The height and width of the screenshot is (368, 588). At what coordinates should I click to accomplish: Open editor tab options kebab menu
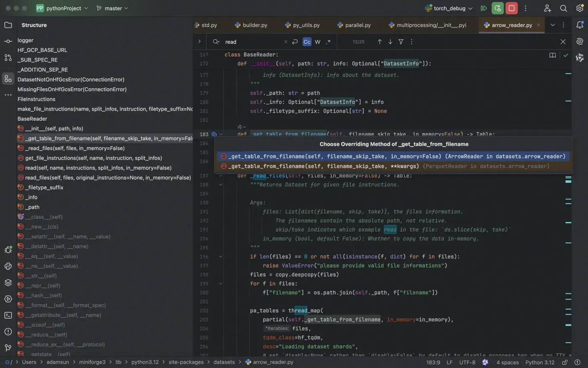pos(564,25)
